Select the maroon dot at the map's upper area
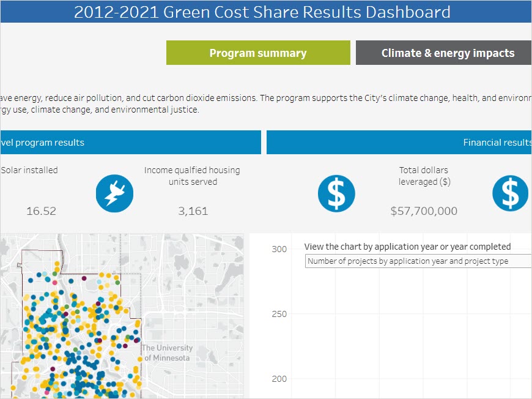 tap(84, 278)
